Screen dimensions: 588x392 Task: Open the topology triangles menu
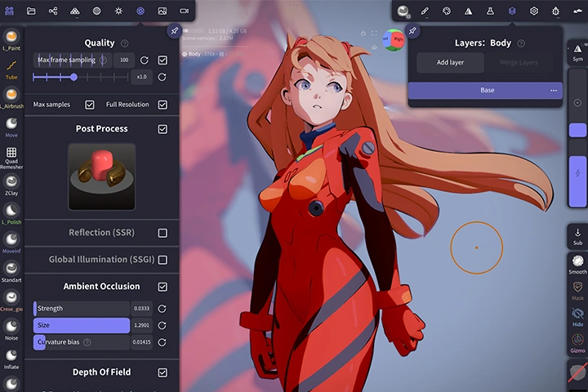point(75,11)
